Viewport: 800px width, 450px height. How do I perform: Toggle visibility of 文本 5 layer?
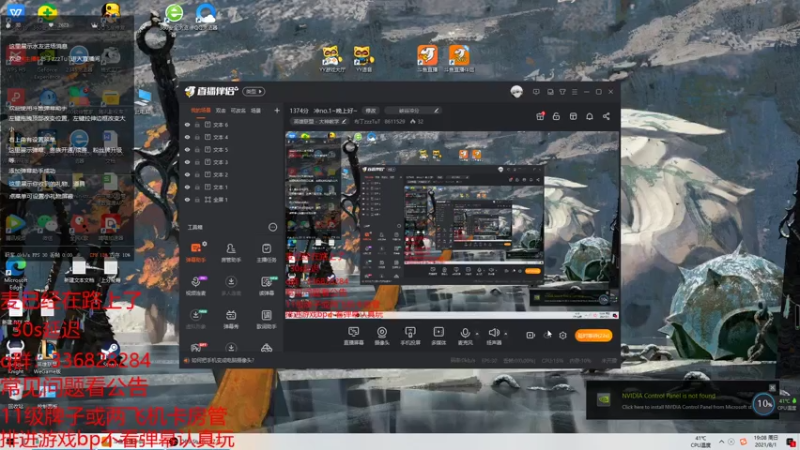point(187,149)
